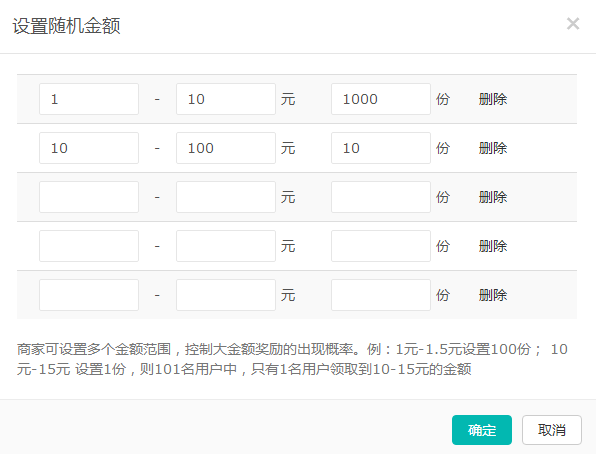Focus the maximum amount field containing 10 in row one
Image resolution: width=596 pixels, height=454 pixels.
pyautogui.click(x=226, y=99)
